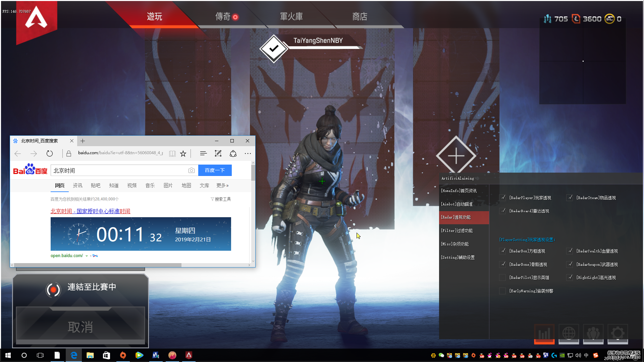This screenshot has height=362, width=644.
Task: Open the friends group icon in game footer
Action: point(593,334)
